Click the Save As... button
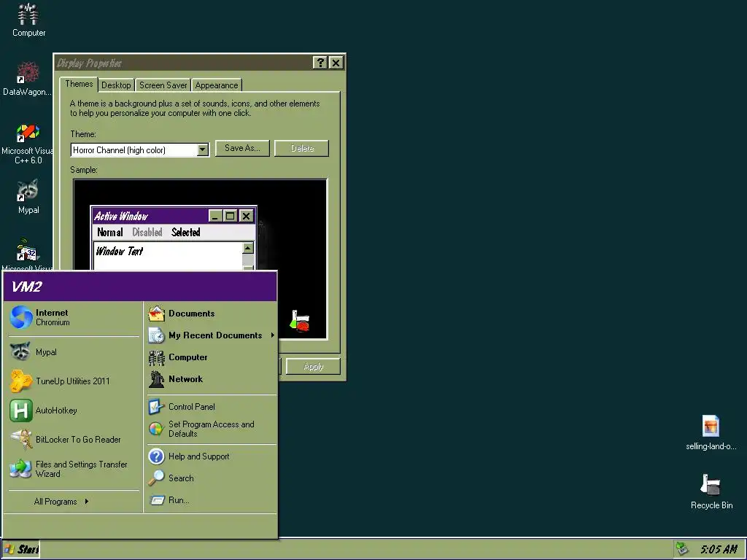This screenshot has height=560, width=747. [242, 148]
